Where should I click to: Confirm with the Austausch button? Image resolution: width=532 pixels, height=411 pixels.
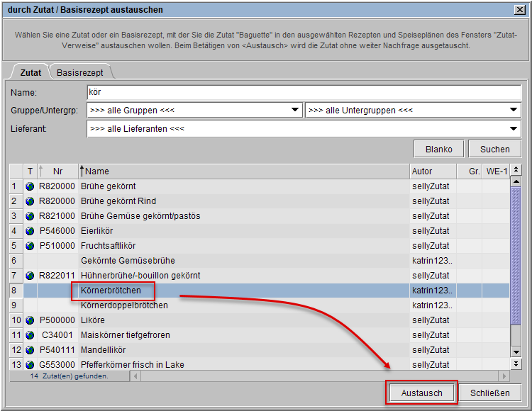422,393
